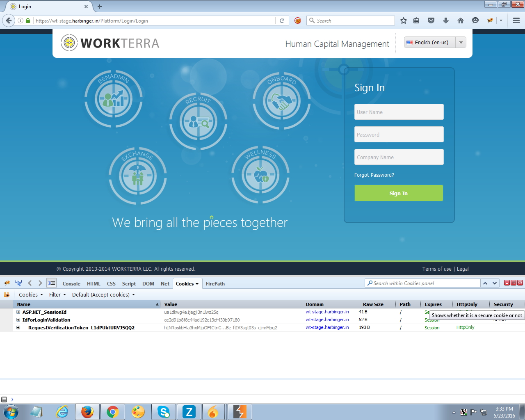
Task: Open Default (Accept cookies) permission dropdown
Action: pyautogui.click(x=103, y=294)
